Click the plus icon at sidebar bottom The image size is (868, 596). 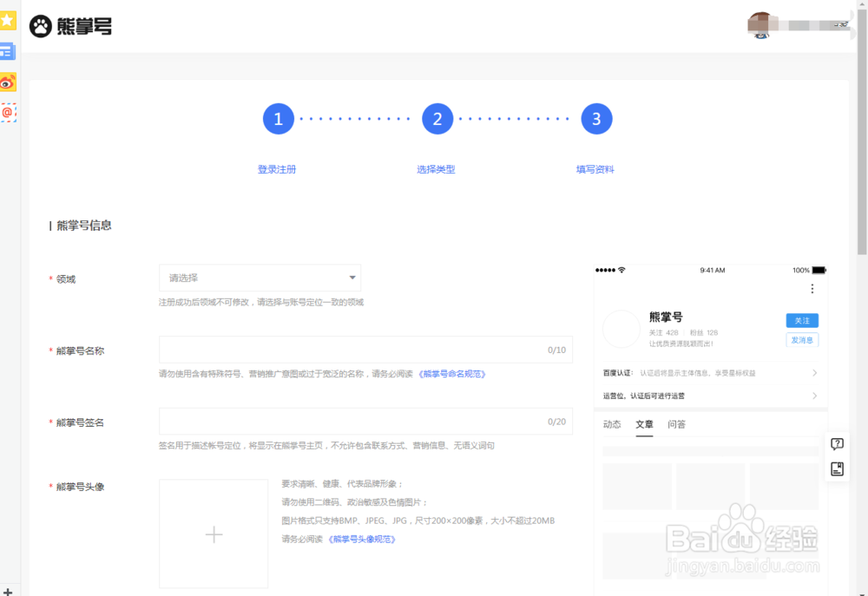click(8, 592)
